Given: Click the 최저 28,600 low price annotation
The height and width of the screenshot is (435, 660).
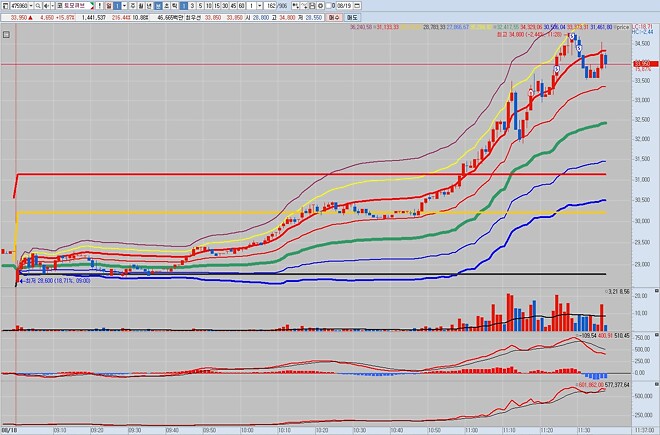Looking at the screenshot, I should point(58,280).
